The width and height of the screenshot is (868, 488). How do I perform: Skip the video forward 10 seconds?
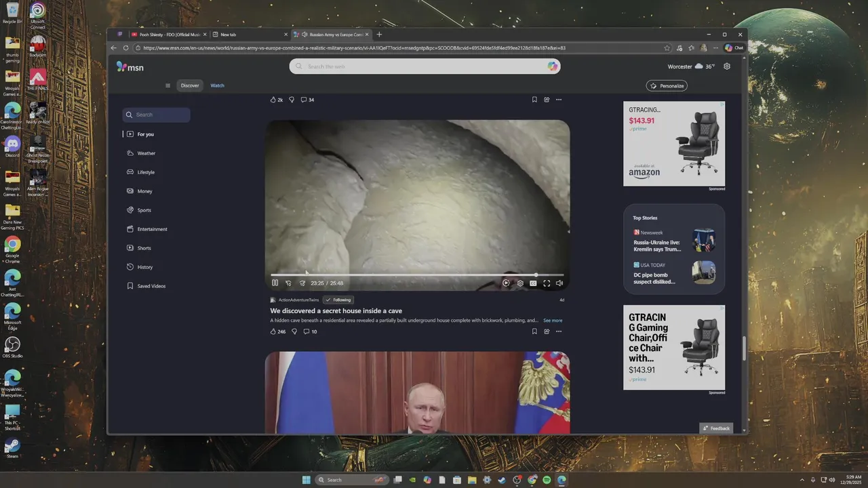tap(302, 283)
